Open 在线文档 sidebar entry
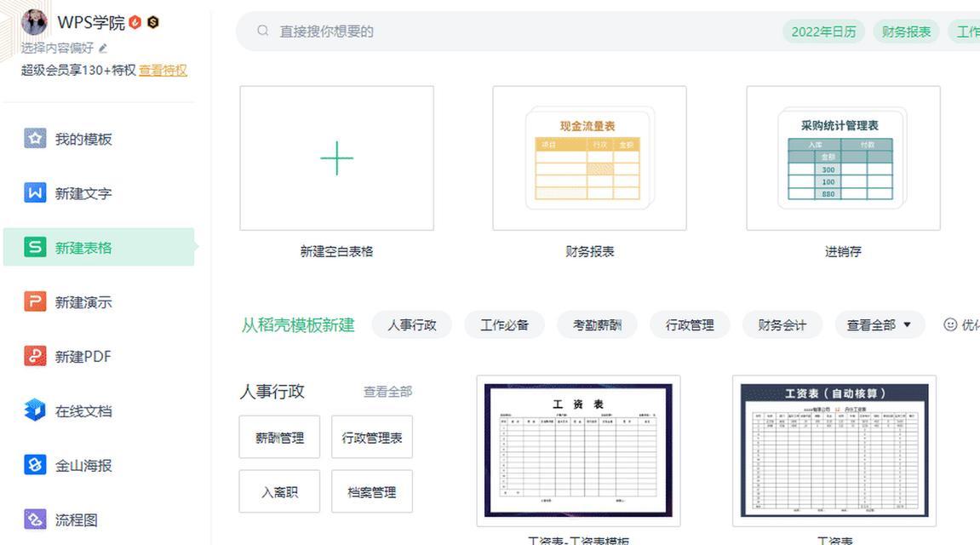Screen dimensions: 980x545 (x=99, y=410)
